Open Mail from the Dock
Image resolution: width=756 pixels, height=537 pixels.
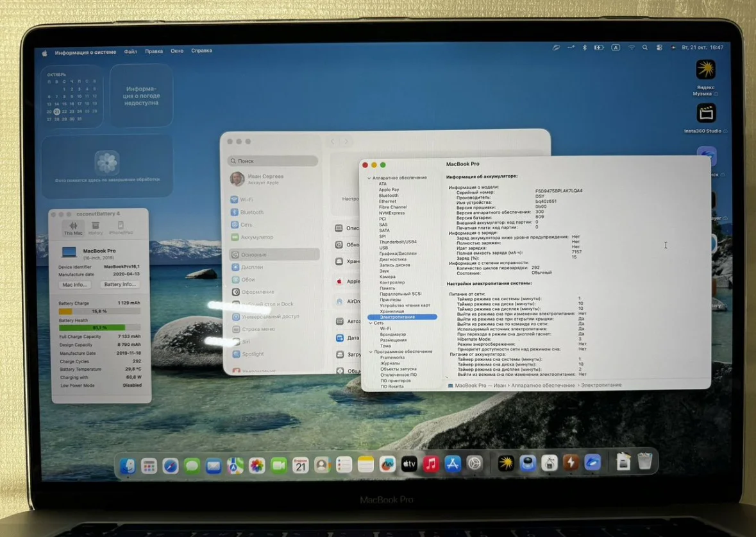click(x=214, y=466)
